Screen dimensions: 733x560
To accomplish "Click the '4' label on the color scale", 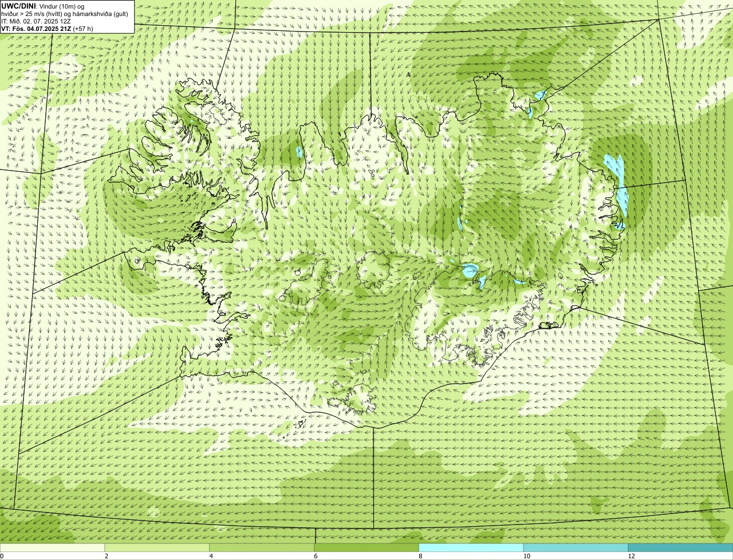I will (x=211, y=556).
